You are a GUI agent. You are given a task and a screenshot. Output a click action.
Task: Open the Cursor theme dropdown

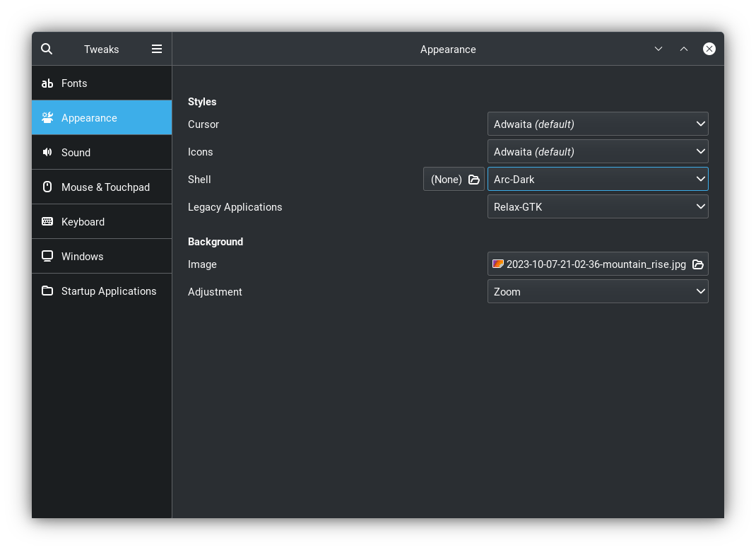pyautogui.click(x=598, y=124)
